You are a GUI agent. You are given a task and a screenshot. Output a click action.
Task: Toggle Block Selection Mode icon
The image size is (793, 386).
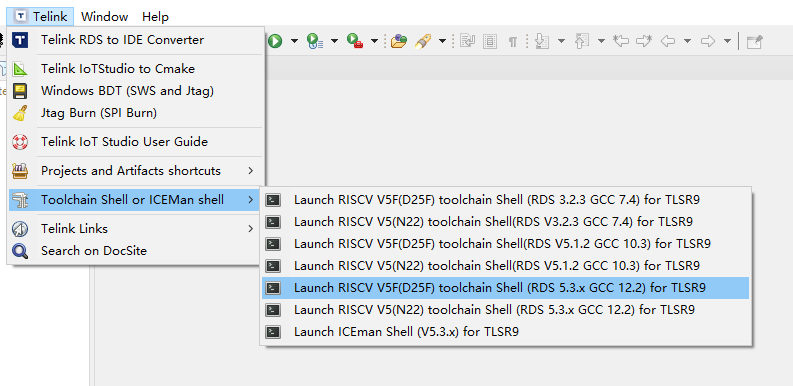pos(490,41)
